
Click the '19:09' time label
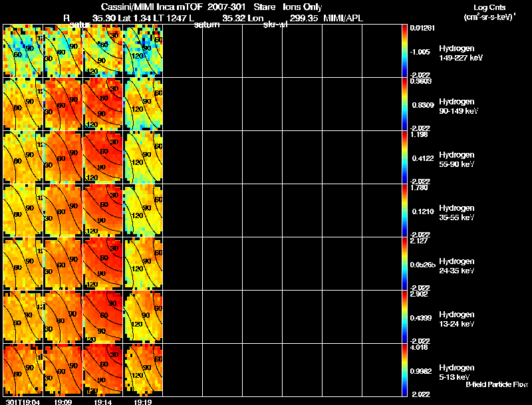click(63, 402)
